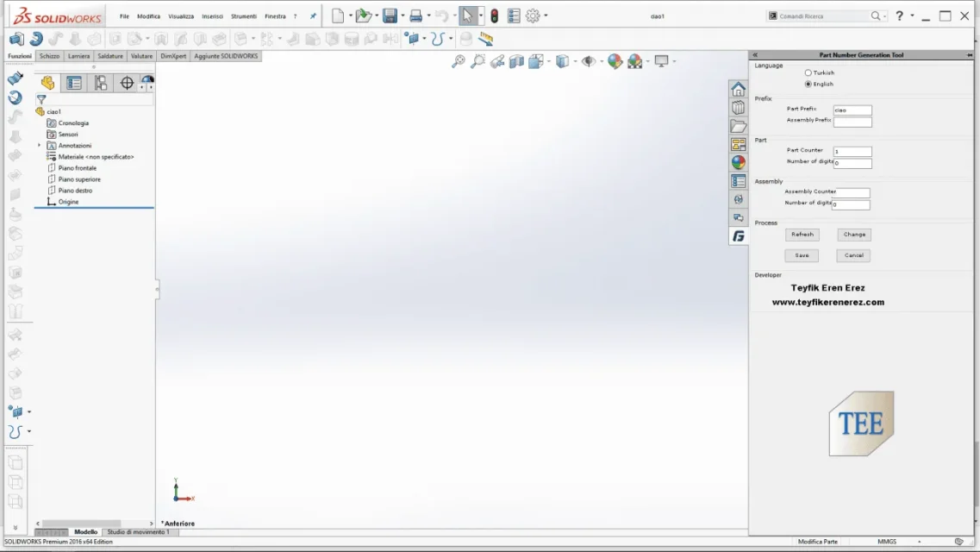Image resolution: width=980 pixels, height=552 pixels.
Task: Click the Section View icon
Action: pyautogui.click(x=516, y=61)
